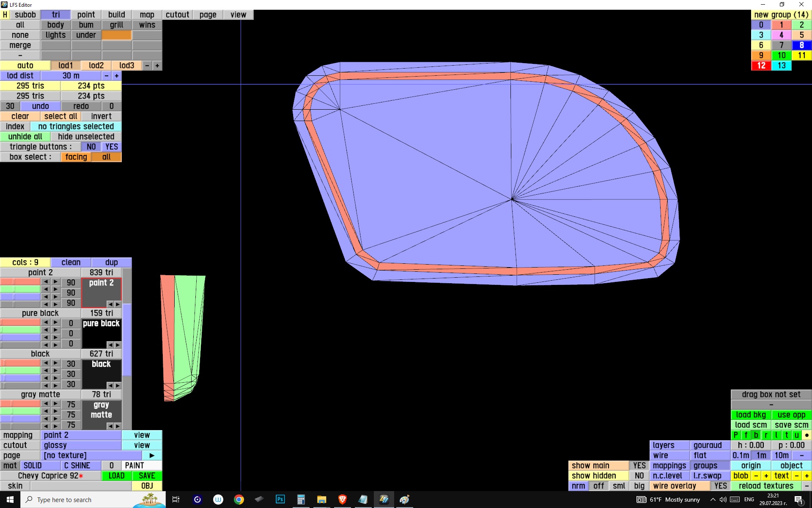Set triangle buttons to NO
Image resolution: width=812 pixels, height=508 pixels.
click(x=91, y=147)
